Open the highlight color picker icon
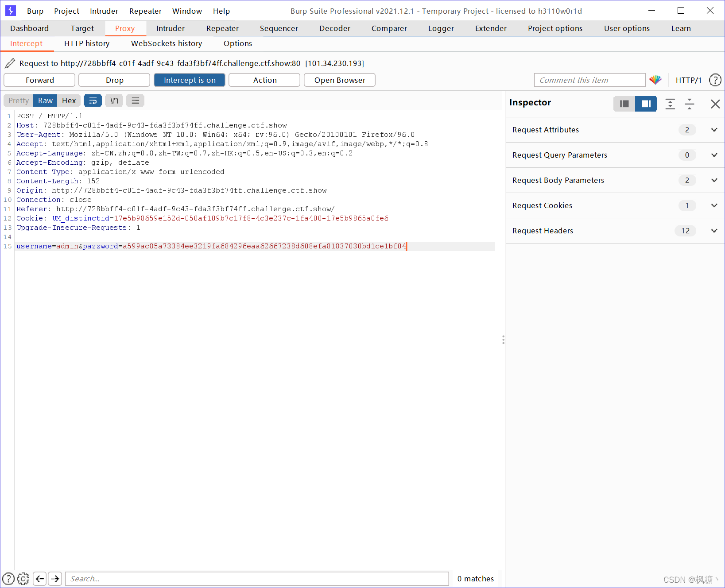This screenshot has width=725, height=588. point(655,80)
